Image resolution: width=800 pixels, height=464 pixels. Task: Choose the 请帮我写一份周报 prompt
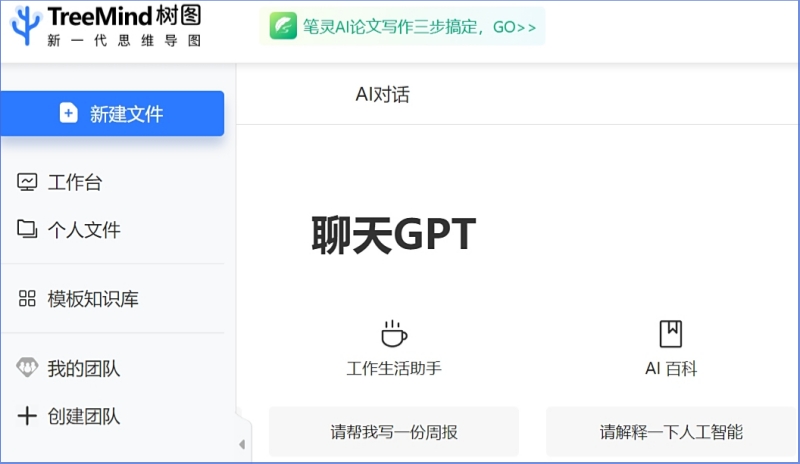pyautogui.click(x=394, y=432)
